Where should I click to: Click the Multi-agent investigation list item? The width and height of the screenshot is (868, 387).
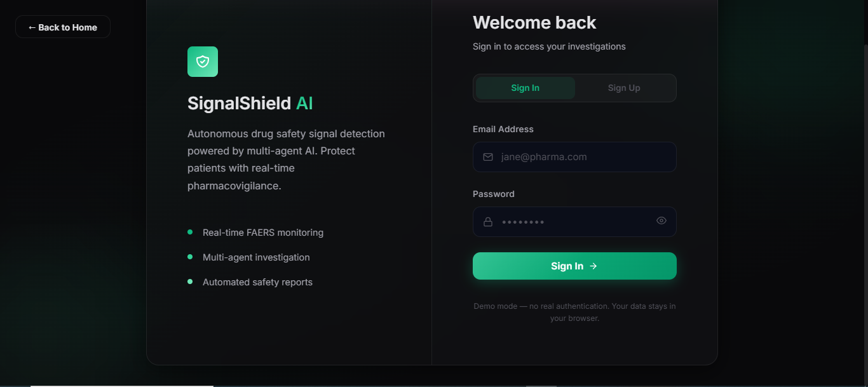pyautogui.click(x=256, y=257)
